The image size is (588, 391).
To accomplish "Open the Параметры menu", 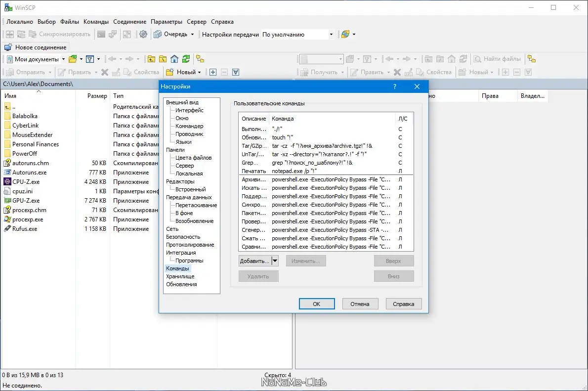I will pos(167,22).
